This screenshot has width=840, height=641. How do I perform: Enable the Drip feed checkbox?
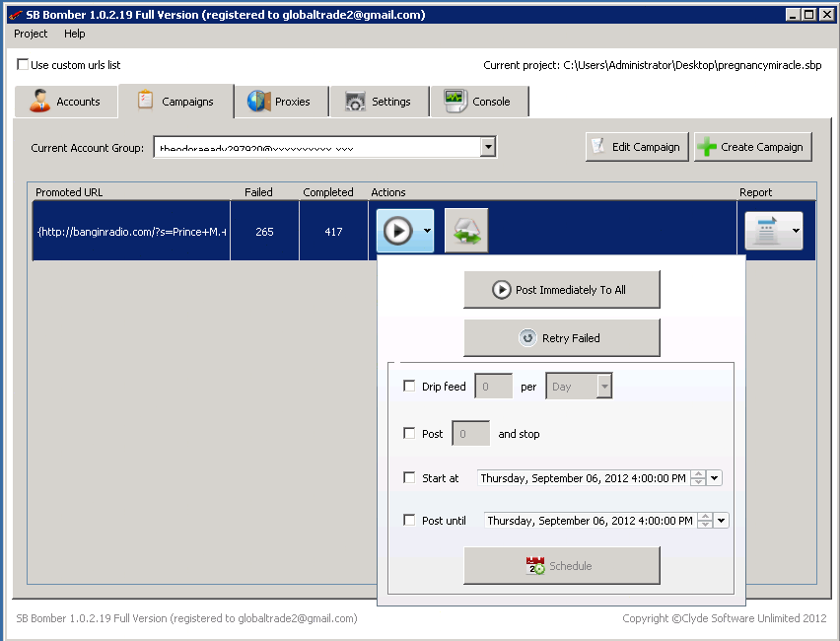click(409, 386)
